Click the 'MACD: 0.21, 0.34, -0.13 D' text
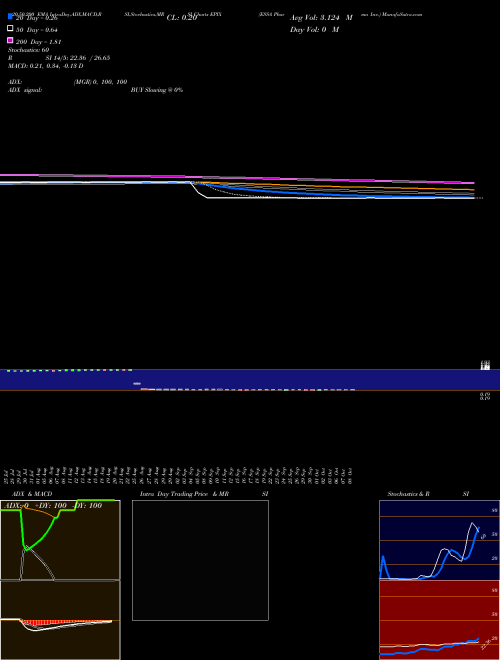This screenshot has height=660, width=500. [x=45, y=66]
